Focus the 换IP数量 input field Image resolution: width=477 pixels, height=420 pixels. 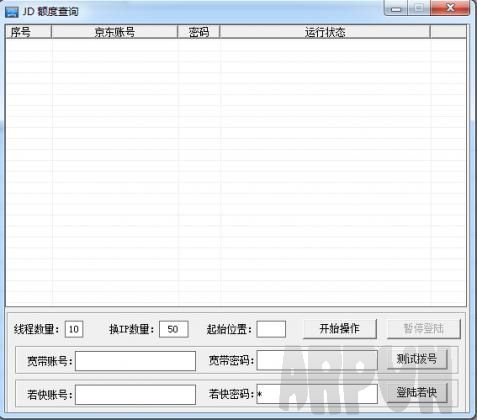[x=174, y=329]
